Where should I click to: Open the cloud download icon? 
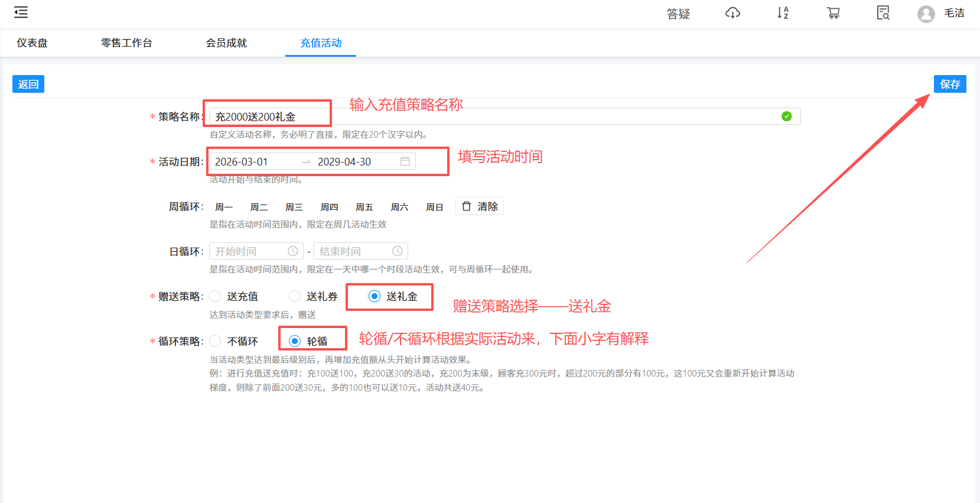[x=732, y=13]
